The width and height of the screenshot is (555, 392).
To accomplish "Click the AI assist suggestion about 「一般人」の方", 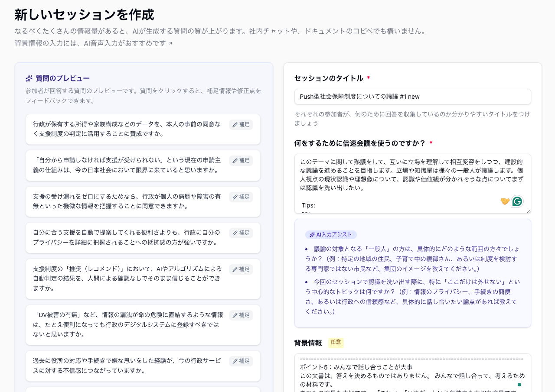I will click(x=412, y=259).
